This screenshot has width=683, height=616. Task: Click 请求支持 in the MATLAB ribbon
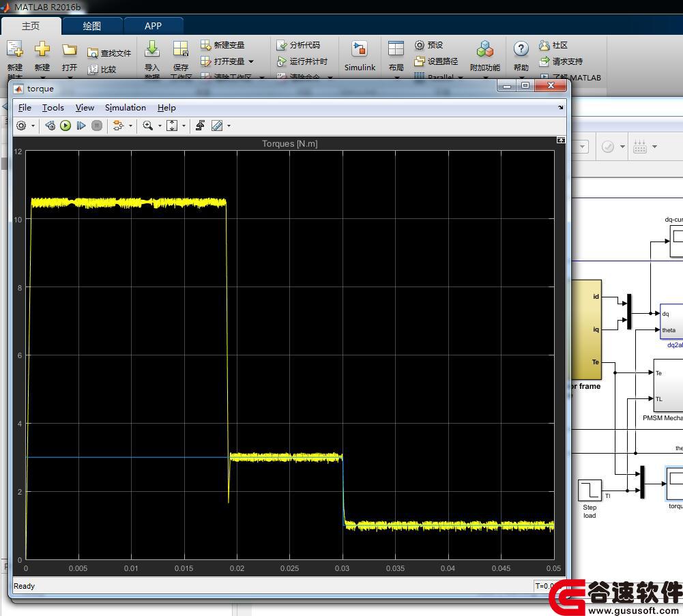tap(561, 61)
